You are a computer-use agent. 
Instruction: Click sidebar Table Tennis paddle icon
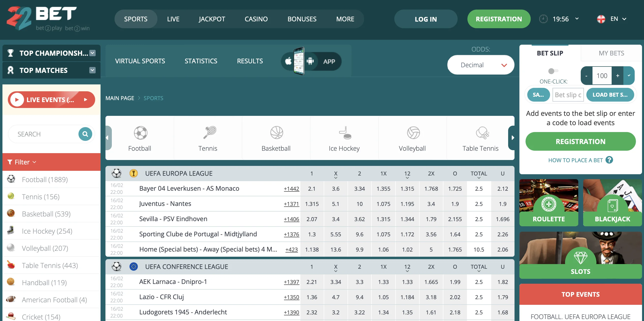(11, 265)
